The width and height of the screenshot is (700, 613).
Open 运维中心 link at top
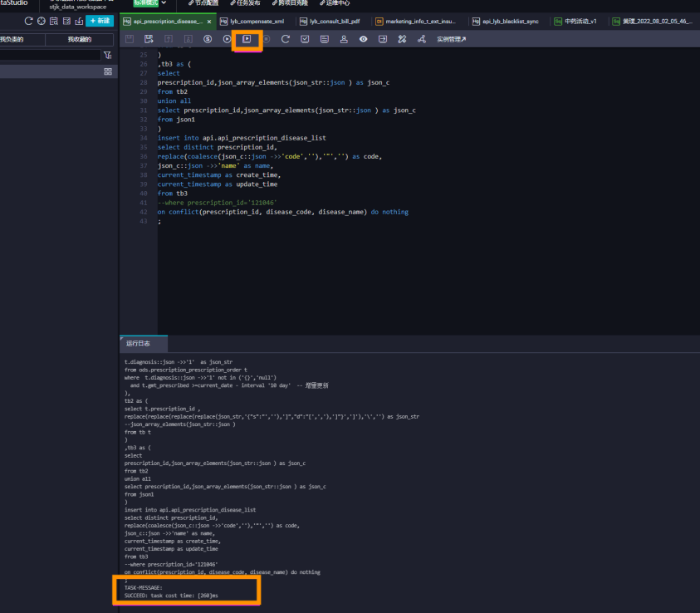click(x=335, y=2)
